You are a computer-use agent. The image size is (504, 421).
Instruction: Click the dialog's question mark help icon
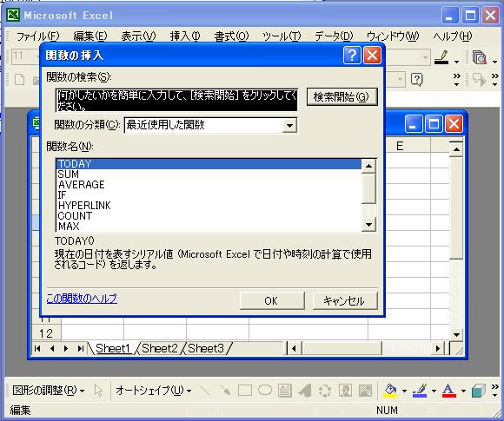352,56
